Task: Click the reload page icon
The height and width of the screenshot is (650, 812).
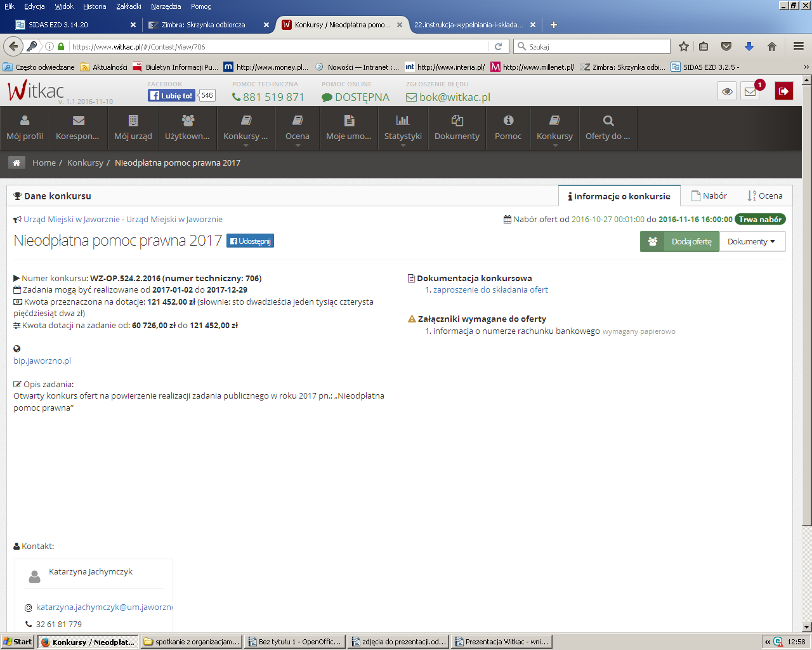Action: pos(498,46)
